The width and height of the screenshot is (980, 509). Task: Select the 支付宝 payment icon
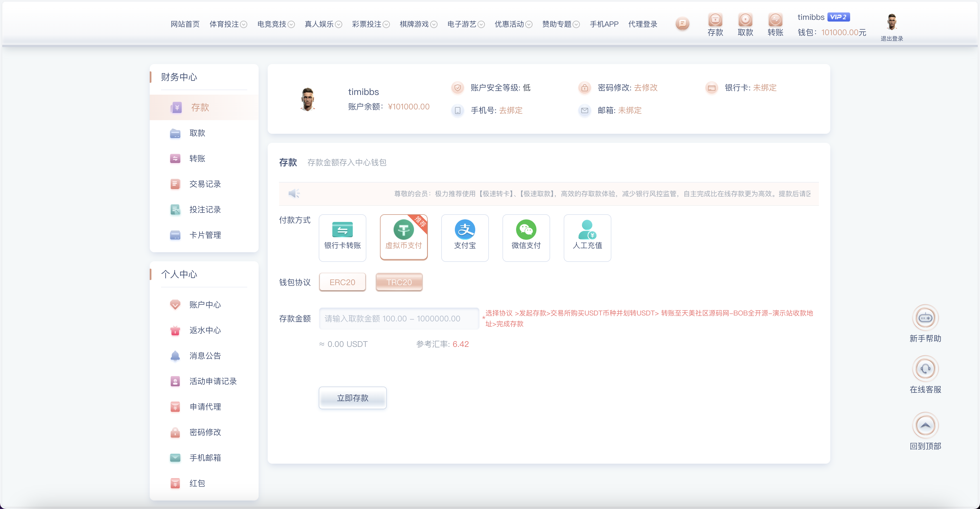[x=465, y=237]
